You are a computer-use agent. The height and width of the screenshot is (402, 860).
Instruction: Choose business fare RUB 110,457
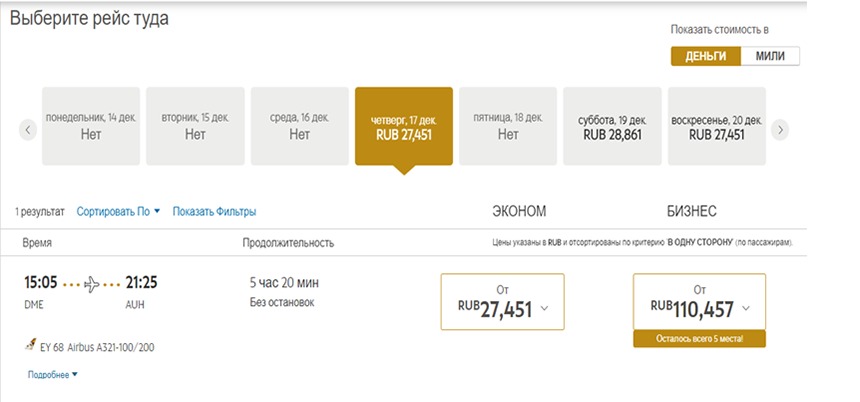point(699,302)
